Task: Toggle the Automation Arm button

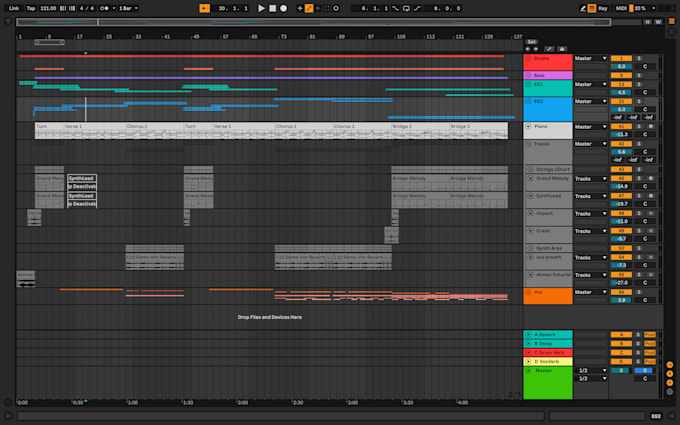Action: click(309, 8)
